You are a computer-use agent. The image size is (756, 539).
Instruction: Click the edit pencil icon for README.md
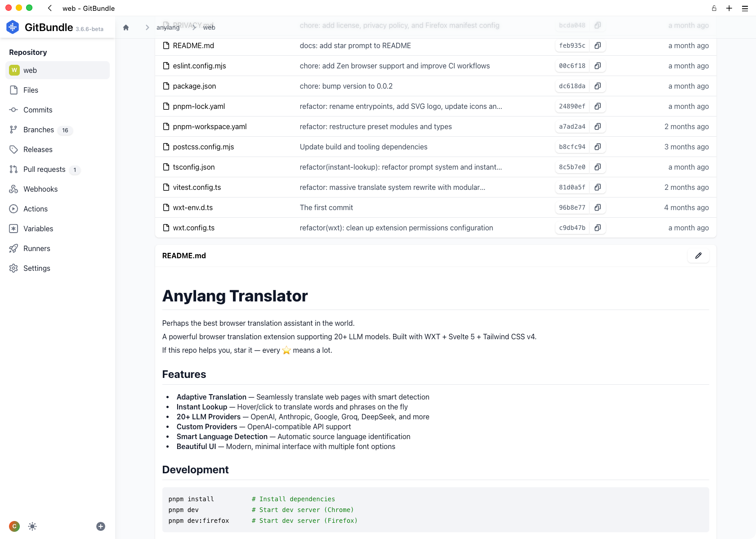(698, 256)
